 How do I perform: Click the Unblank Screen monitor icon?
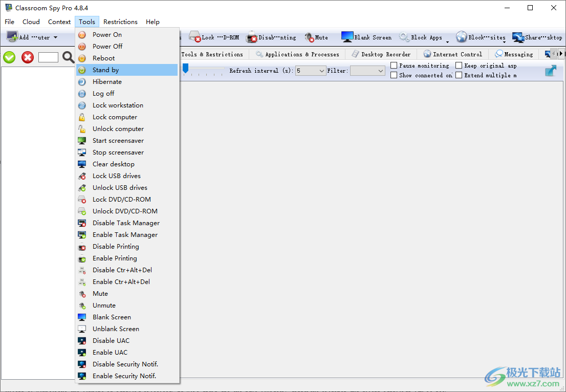tap(82, 329)
